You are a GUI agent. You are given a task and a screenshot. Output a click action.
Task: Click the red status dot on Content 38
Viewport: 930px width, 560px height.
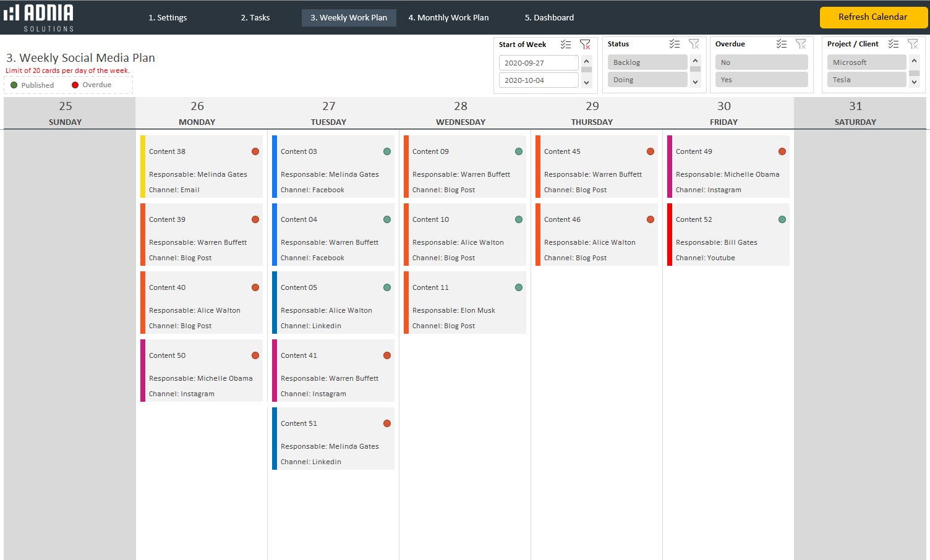255,151
